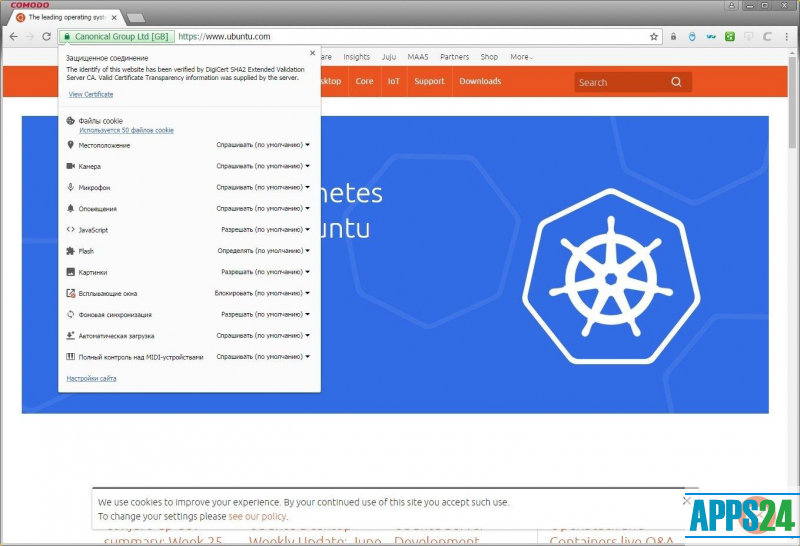Switch to The leading operating system tab

67,17
